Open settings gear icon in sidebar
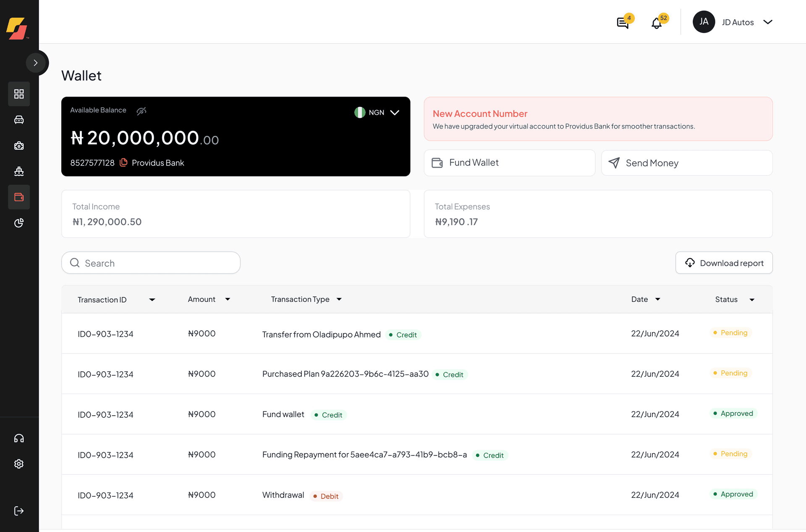This screenshot has width=806, height=532. pos(19,464)
